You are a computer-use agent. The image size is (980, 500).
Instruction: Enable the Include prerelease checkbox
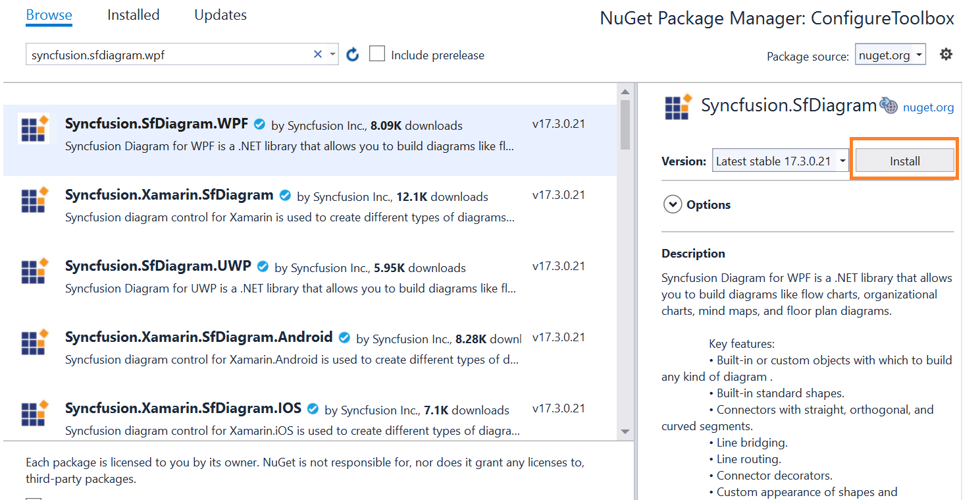click(x=377, y=55)
